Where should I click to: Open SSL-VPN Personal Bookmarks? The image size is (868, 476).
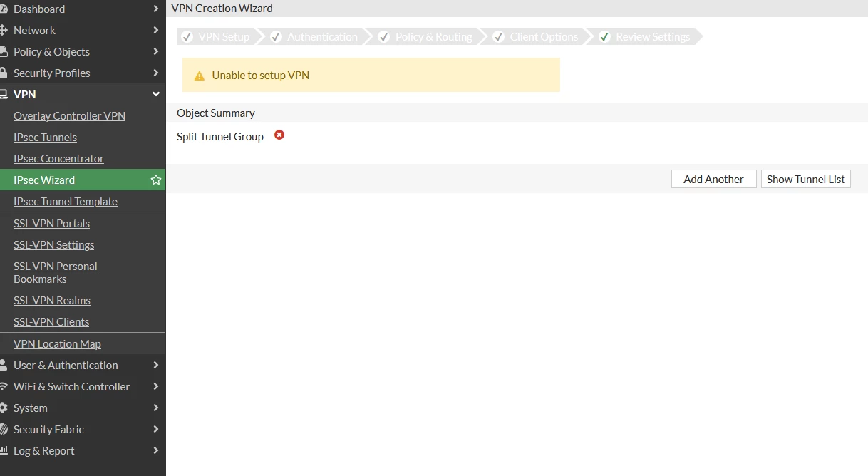56,273
